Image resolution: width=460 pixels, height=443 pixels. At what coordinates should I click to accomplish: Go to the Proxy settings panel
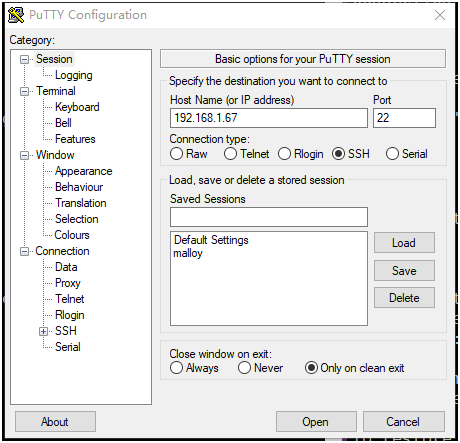[68, 283]
